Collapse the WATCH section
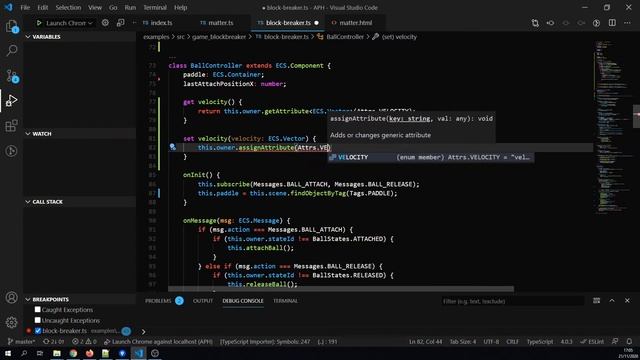 click(80, 134)
